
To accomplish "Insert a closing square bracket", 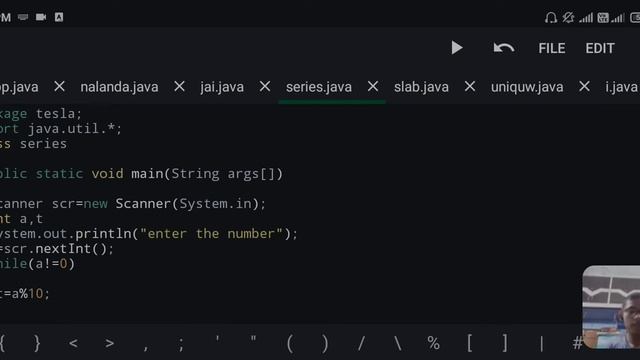I will coord(505,343).
